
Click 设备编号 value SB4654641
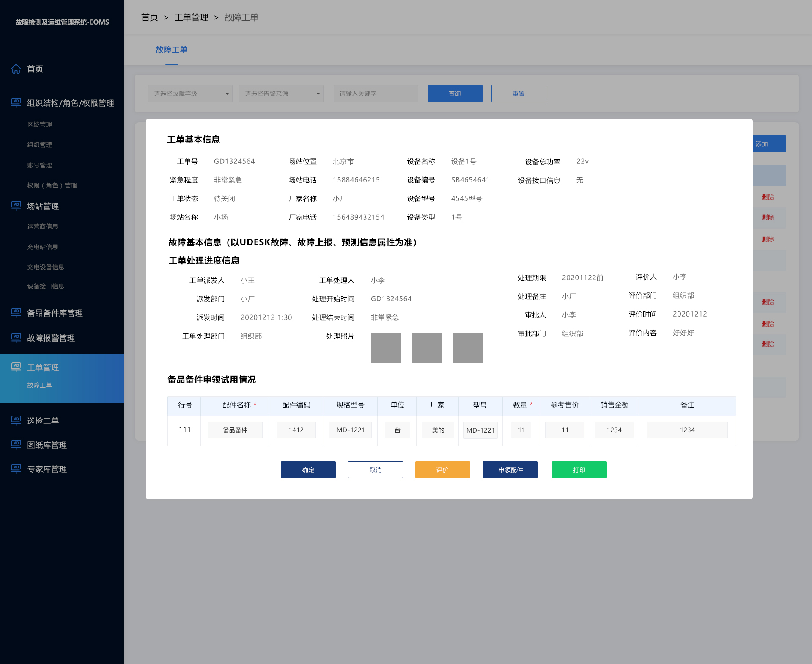(470, 180)
